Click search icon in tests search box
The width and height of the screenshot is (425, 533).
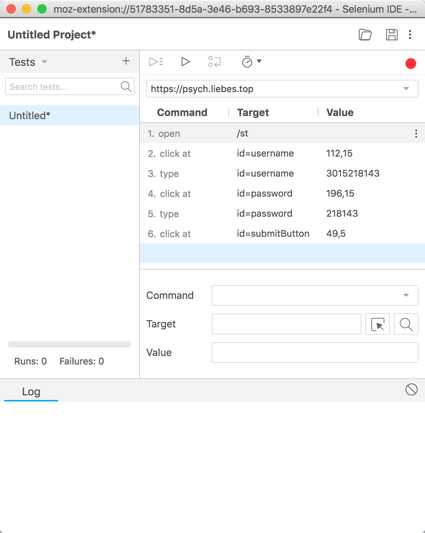tap(126, 86)
